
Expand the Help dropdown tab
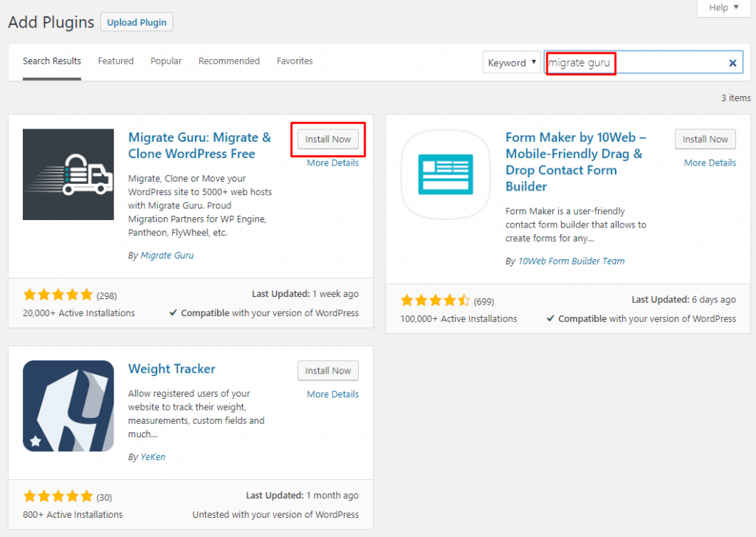(x=724, y=7)
